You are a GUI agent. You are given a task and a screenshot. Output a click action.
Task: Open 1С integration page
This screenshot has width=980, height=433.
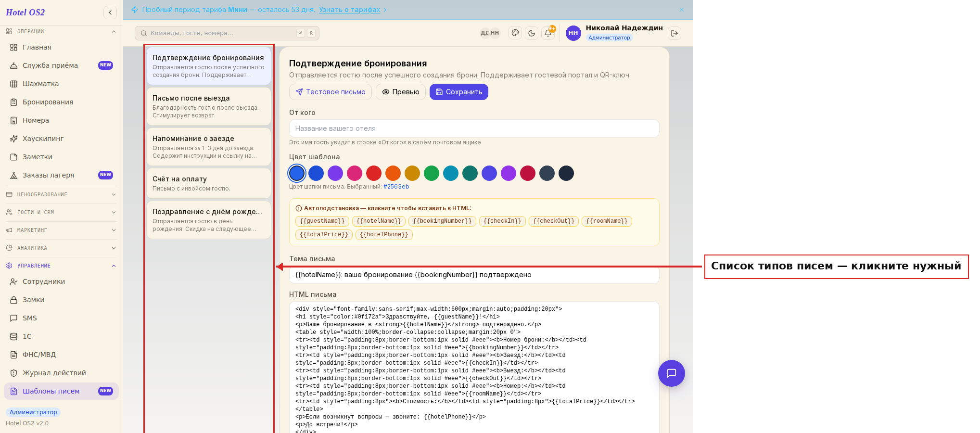coord(61,336)
